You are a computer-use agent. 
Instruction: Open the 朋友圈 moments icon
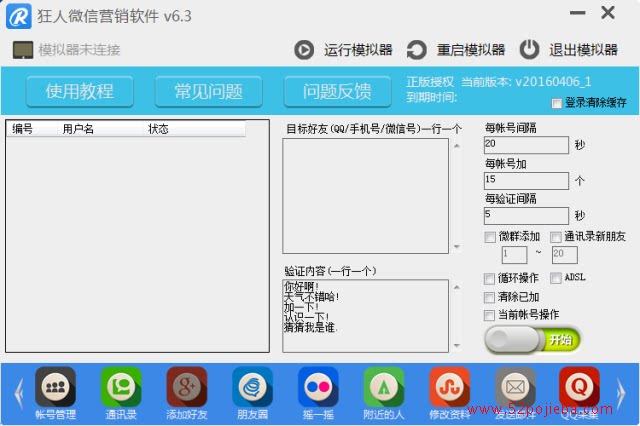252,386
